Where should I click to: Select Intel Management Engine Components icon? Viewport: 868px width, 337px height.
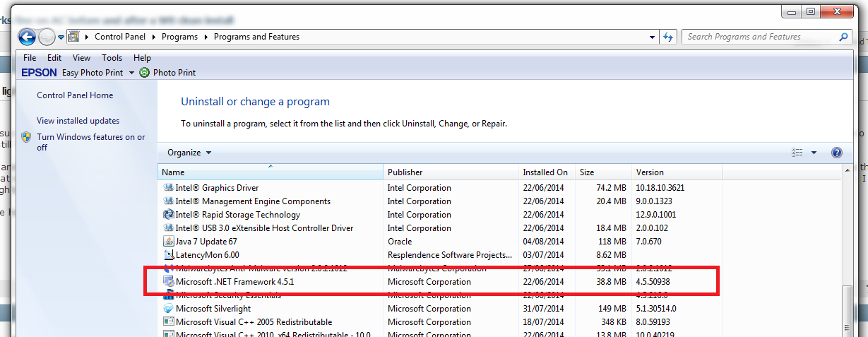pos(168,201)
